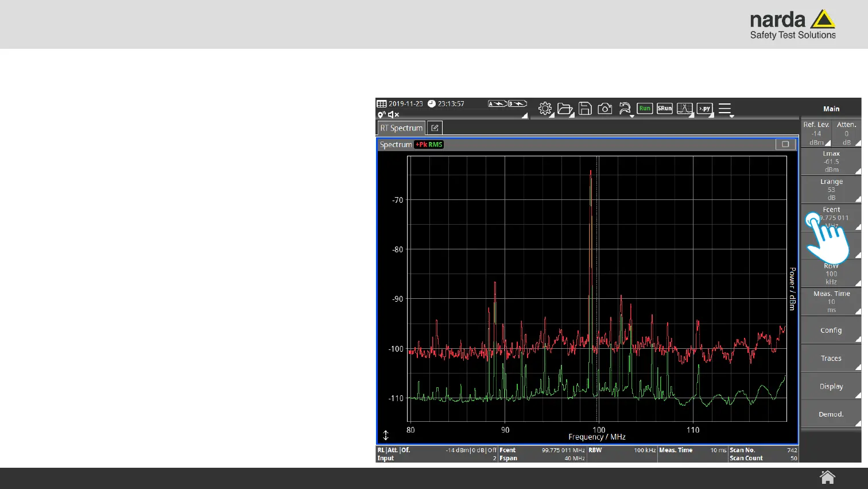Viewport: 868px width, 489px height.
Task: Open the Traces submenu
Action: click(831, 359)
